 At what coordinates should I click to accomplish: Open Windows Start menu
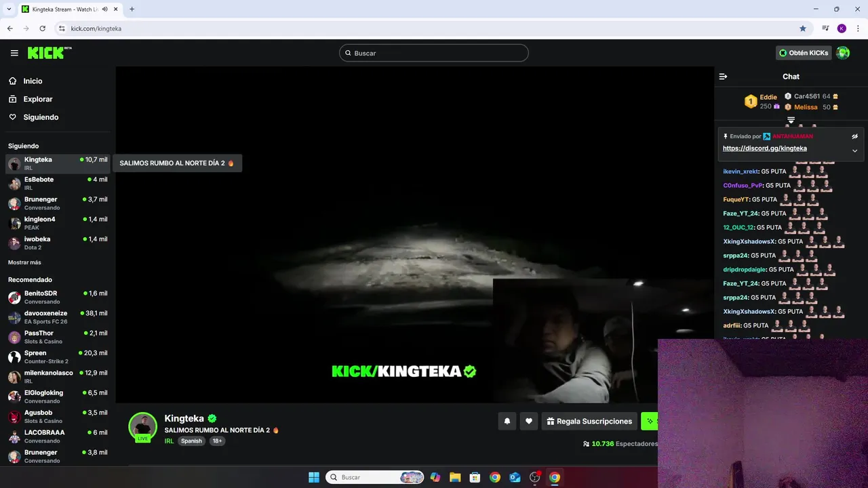click(314, 477)
